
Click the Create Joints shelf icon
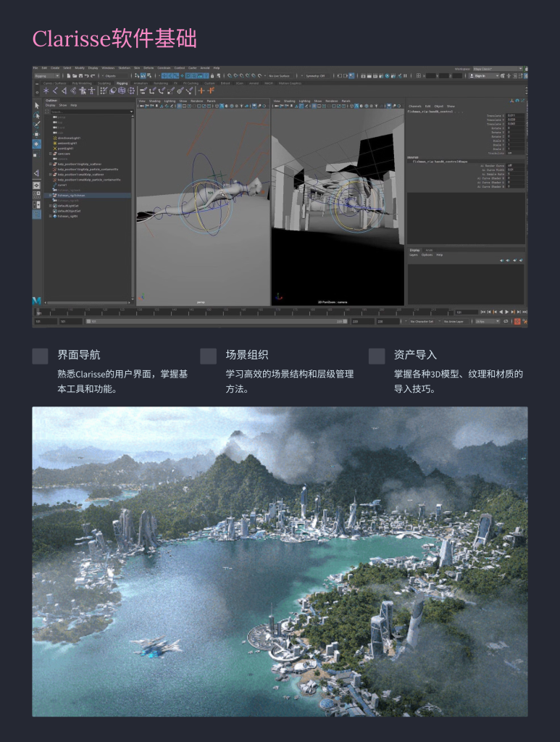coord(55,91)
